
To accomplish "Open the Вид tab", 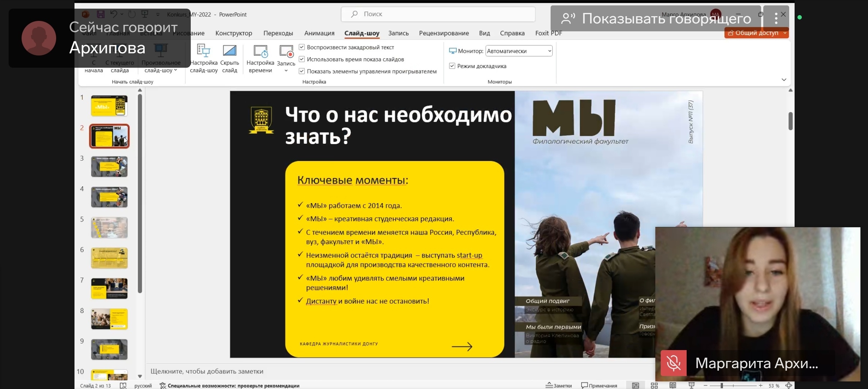I will (484, 33).
